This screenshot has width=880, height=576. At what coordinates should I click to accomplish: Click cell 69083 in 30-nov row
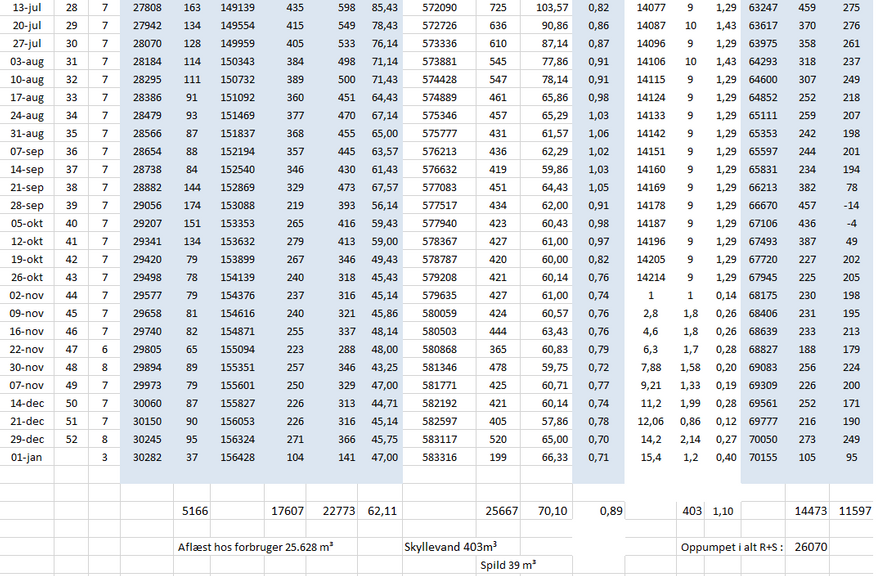tap(763, 367)
